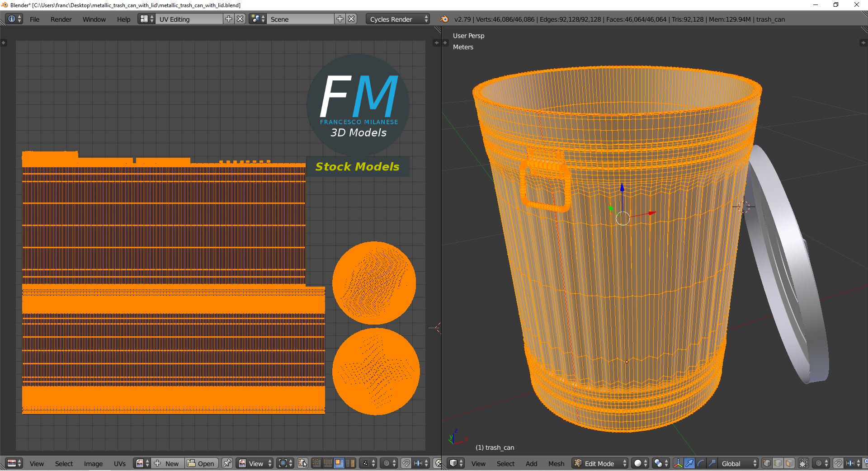Image resolution: width=868 pixels, height=471 pixels.
Task: Open the Edit Mode selector dropdown
Action: (601, 463)
